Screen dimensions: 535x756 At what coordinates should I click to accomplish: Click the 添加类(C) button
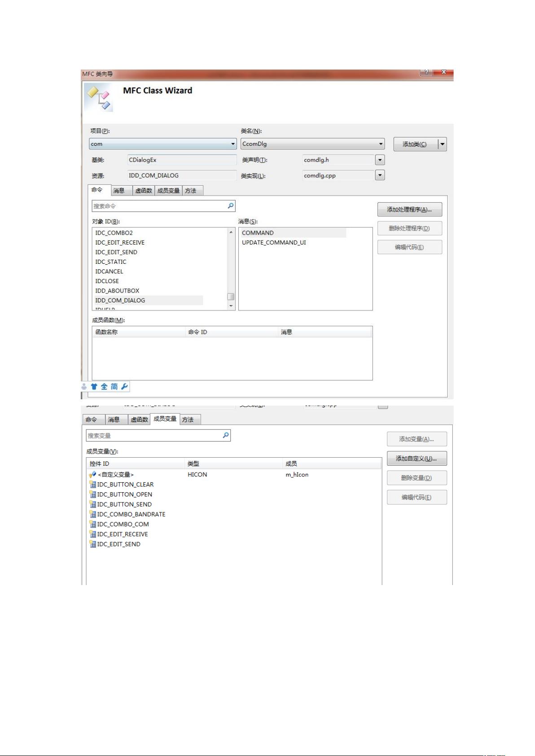[415, 144]
